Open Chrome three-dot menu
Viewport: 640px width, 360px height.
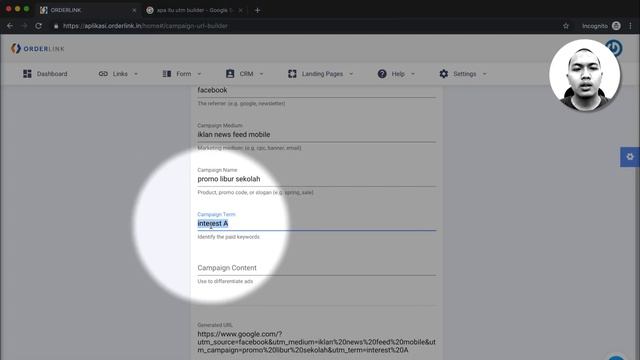pos(631,26)
